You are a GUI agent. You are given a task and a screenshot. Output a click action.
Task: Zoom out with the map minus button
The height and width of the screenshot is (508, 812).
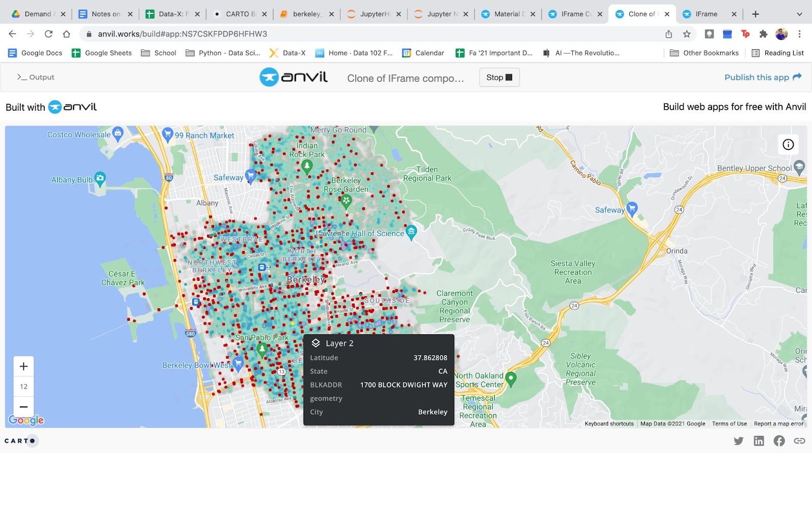click(x=23, y=407)
